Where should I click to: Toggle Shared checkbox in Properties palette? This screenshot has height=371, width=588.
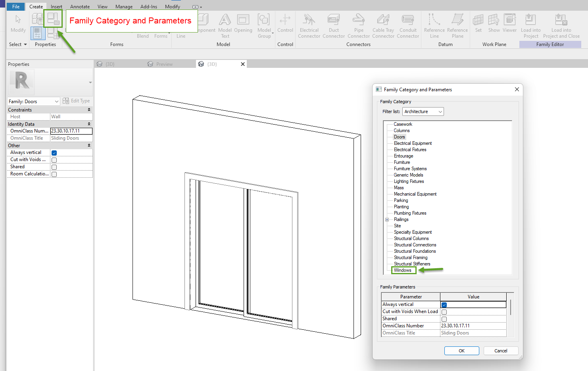tap(54, 167)
